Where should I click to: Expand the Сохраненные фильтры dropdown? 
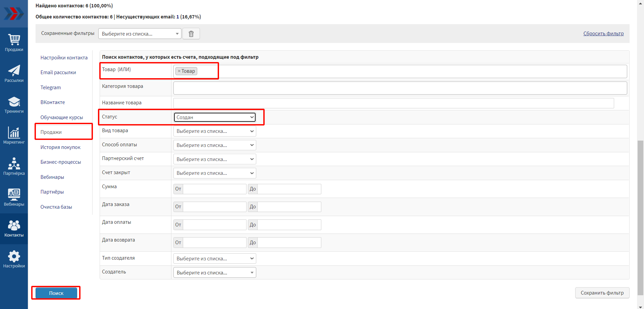pos(140,34)
